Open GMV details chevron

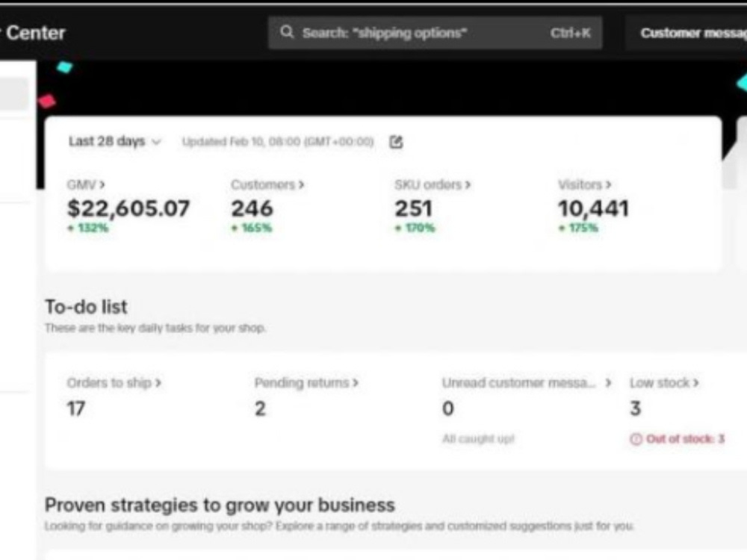(x=102, y=184)
